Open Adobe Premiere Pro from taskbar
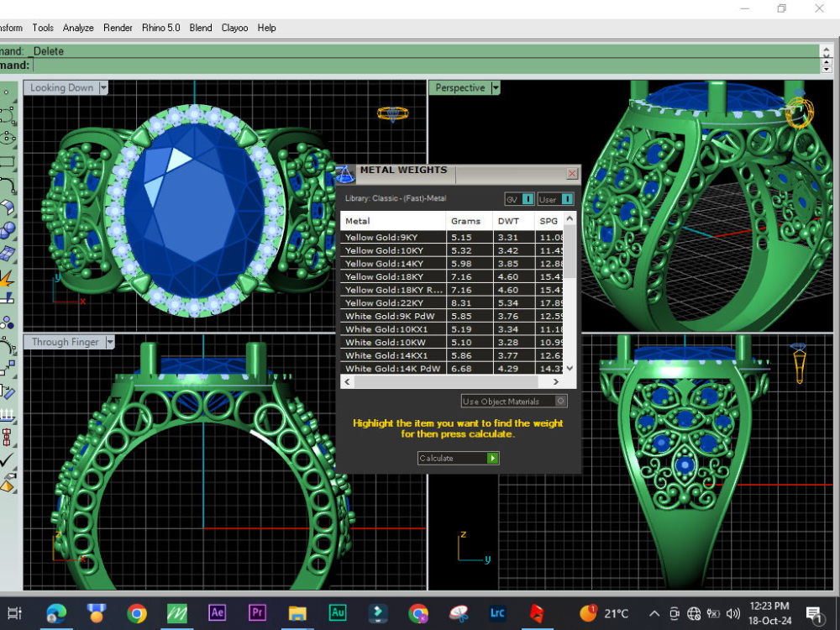The width and height of the screenshot is (840, 630). click(x=257, y=612)
